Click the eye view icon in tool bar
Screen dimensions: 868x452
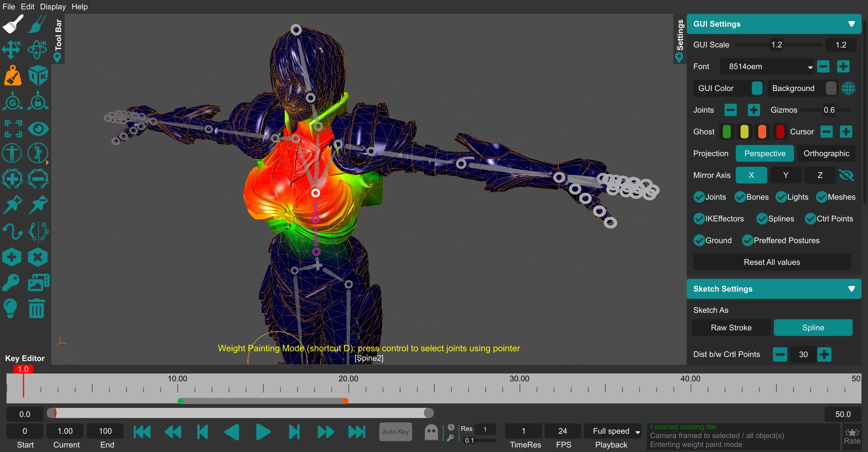coord(38,129)
